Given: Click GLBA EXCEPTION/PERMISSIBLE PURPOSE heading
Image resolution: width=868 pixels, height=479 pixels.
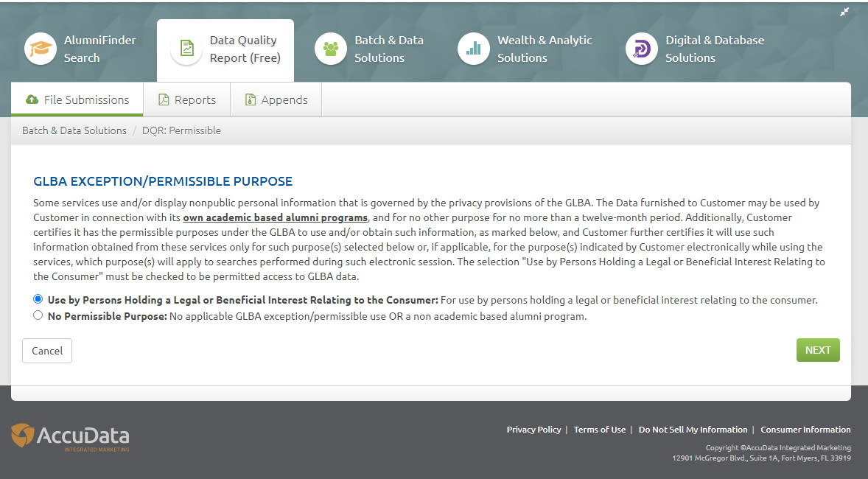Looking at the screenshot, I should tap(163, 181).
